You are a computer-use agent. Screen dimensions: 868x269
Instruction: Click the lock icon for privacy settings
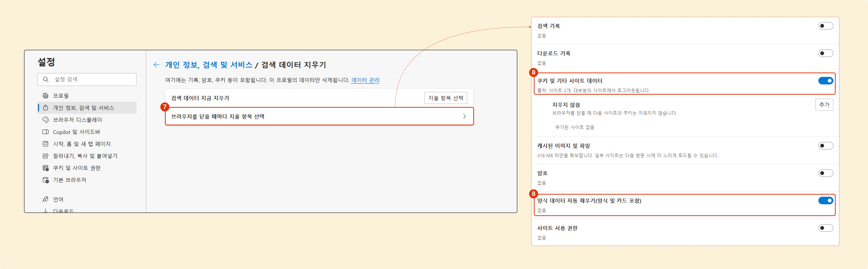(x=45, y=108)
